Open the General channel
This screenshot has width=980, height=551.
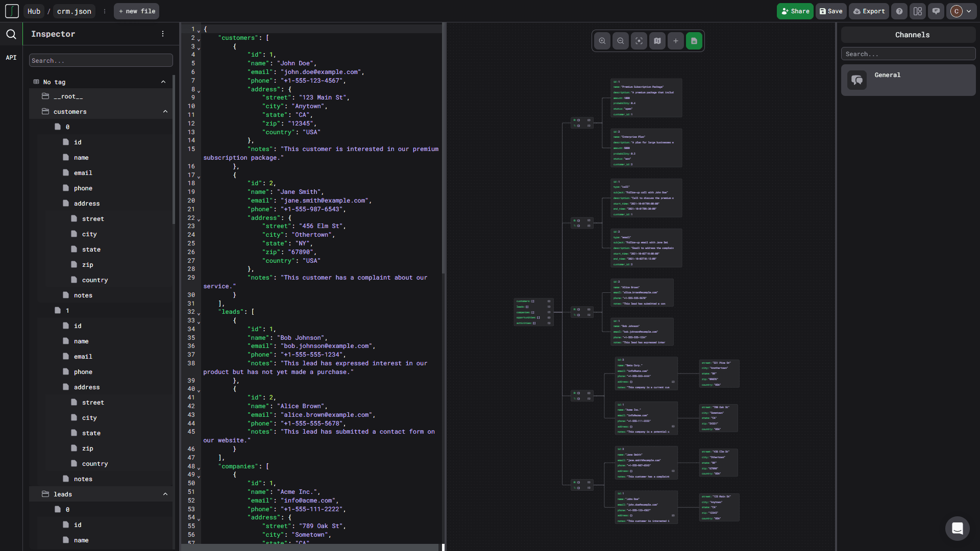coord(908,80)
